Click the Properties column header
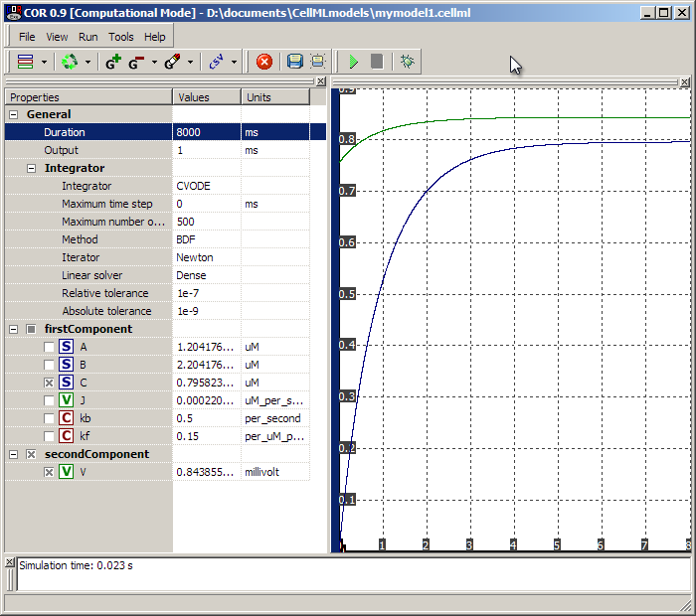 [88, 97]
